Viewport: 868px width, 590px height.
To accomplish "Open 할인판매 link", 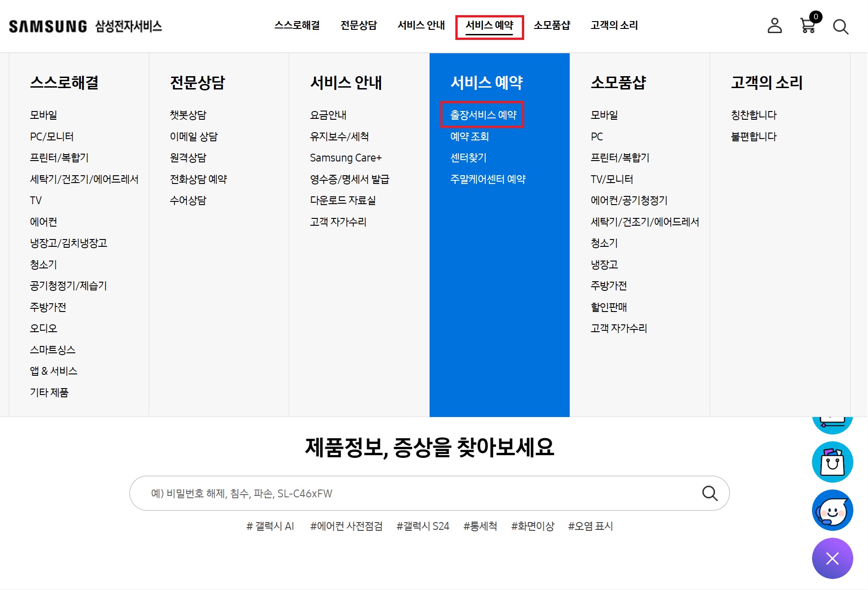I will pos(609,307).
